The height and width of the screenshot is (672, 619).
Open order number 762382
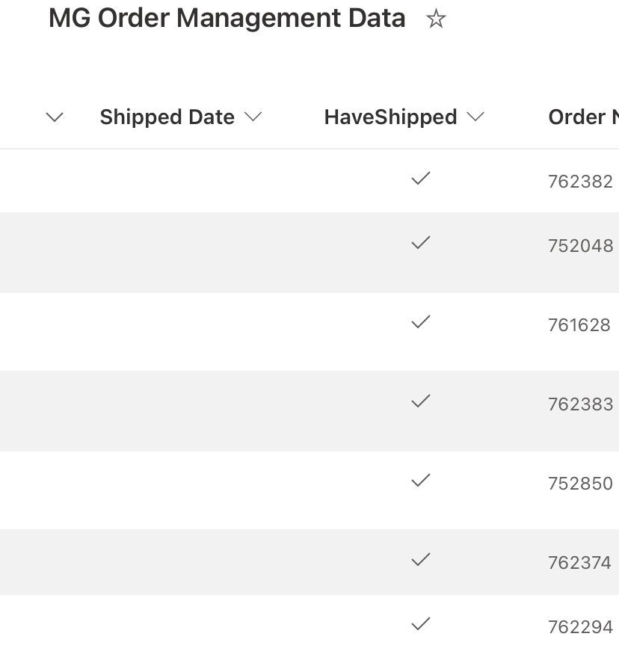580,182
